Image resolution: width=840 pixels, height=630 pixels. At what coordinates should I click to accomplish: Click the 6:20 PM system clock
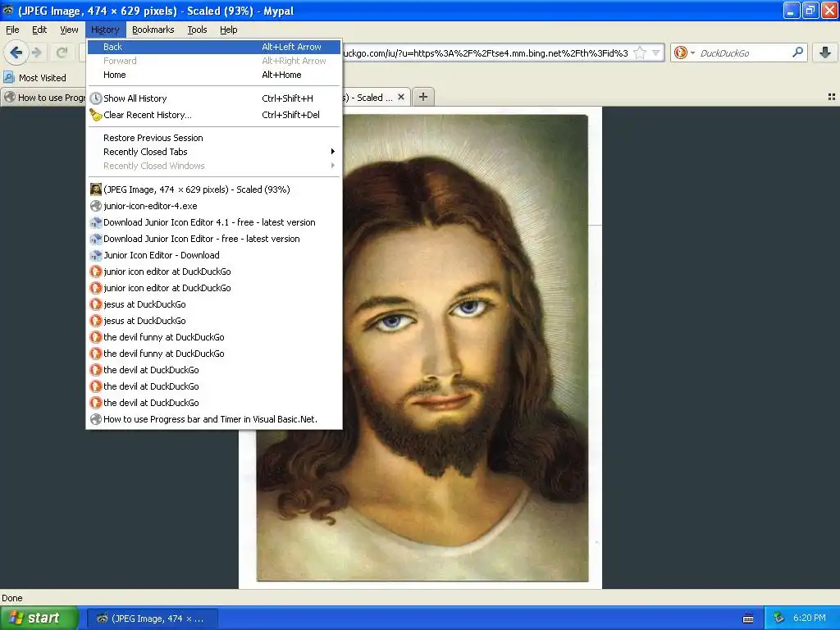(809, 619)
